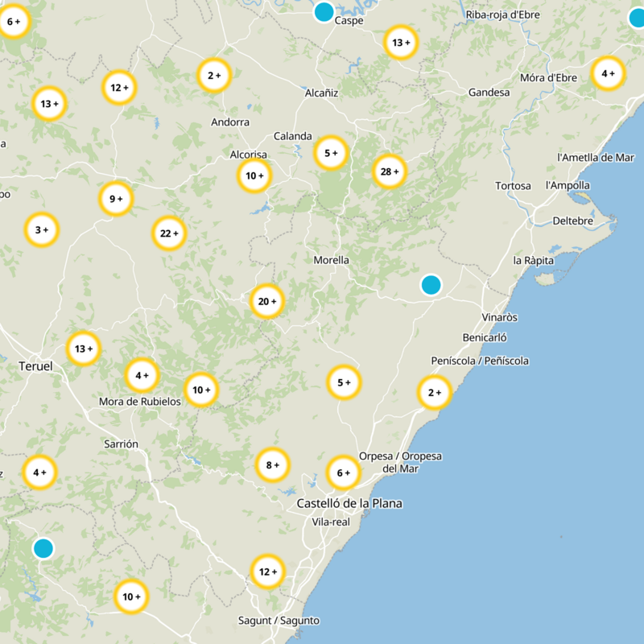Image resolution: width=644 pixels, height=644 pixels.
Task: Expand the 9+ cluster marker
Action: point(116,199)
